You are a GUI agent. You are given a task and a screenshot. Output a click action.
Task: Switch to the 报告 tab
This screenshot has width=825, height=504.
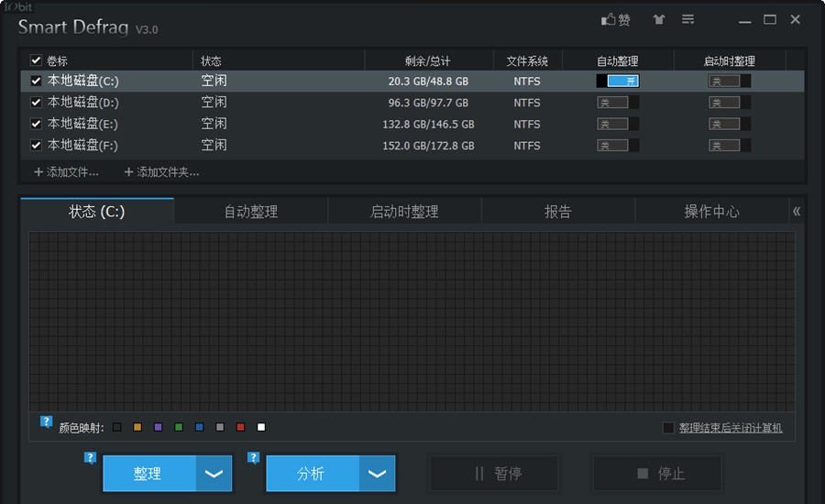558,212
